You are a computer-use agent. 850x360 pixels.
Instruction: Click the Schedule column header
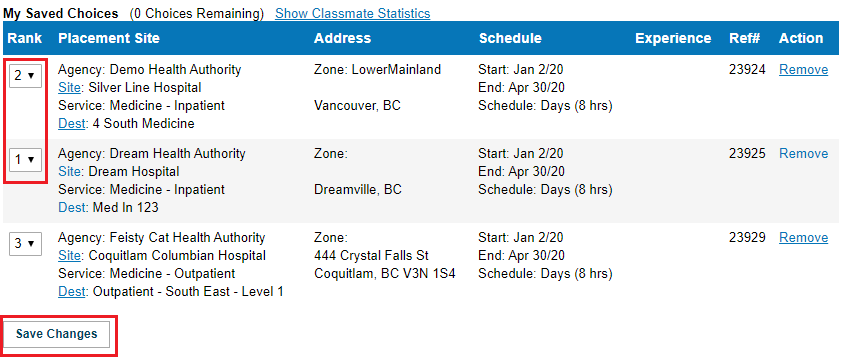[510, 38]
